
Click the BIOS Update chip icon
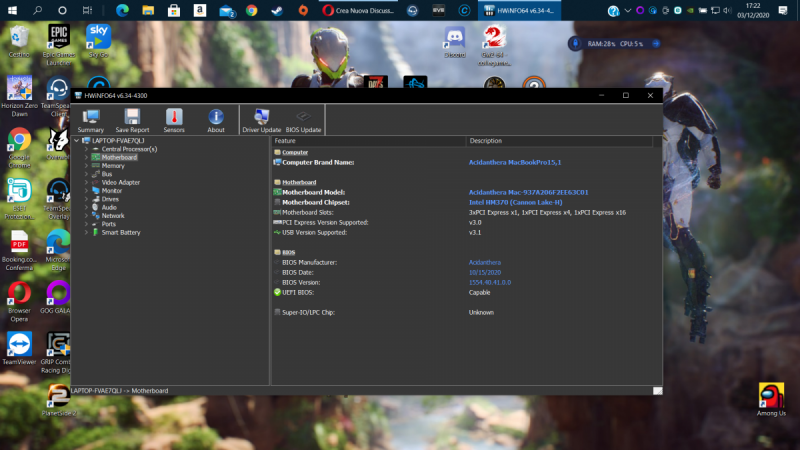coord(303,119)
